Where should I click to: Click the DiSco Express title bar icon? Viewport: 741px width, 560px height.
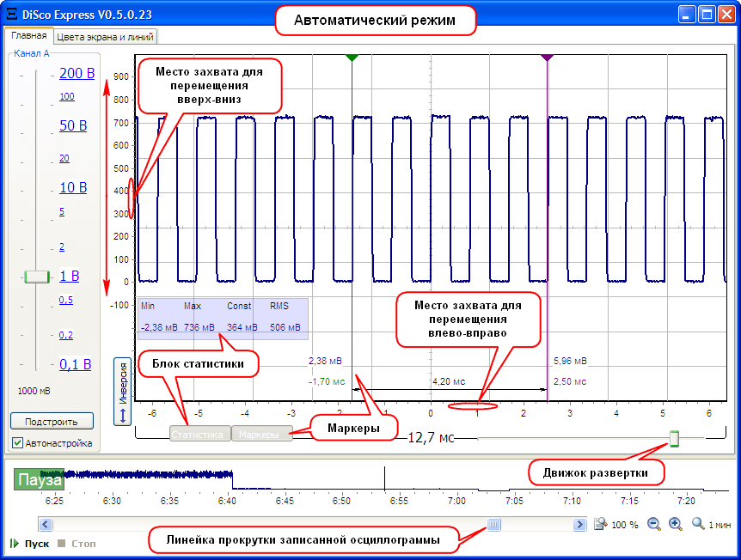point(11,14)
